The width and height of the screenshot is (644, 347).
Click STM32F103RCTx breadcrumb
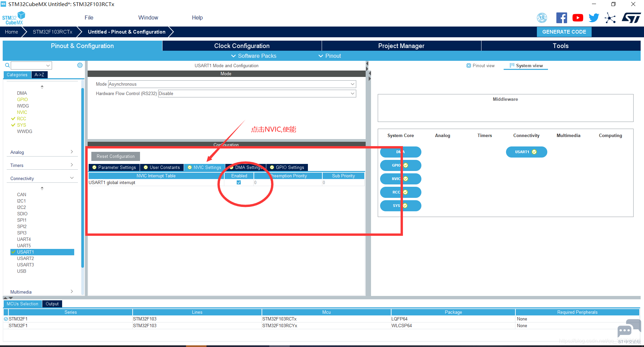point(52,32)
